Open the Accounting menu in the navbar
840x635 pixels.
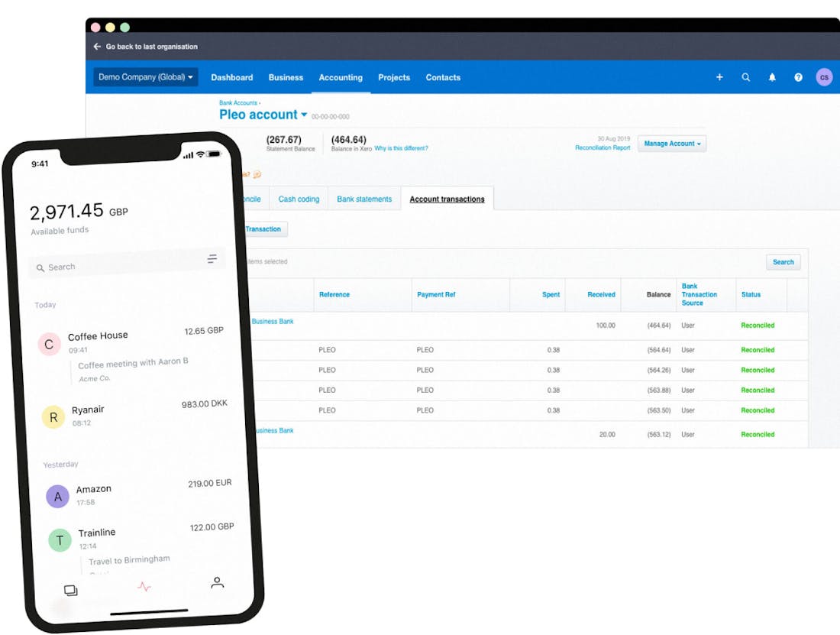[341, 77]
